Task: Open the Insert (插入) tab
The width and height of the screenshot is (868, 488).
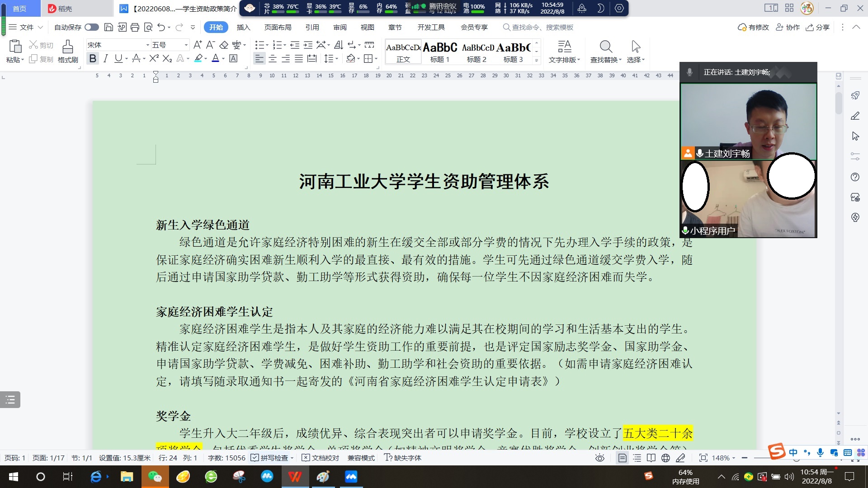Action: (243, 27)
